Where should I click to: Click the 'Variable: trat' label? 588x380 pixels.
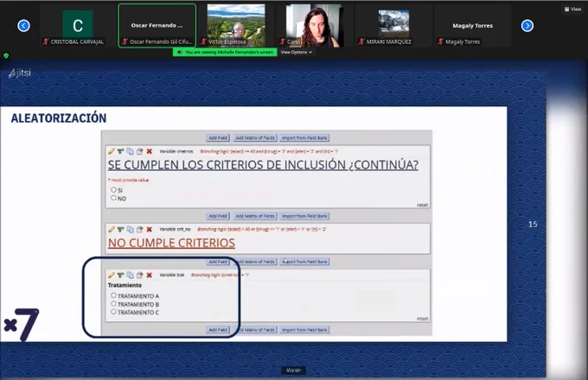pyautogui.click(x=172, y=275)
